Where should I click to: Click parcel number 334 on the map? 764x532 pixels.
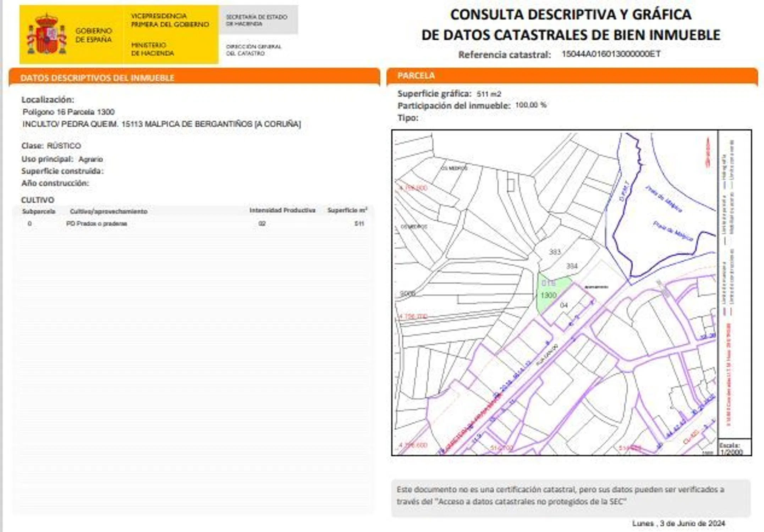[572, 266]
